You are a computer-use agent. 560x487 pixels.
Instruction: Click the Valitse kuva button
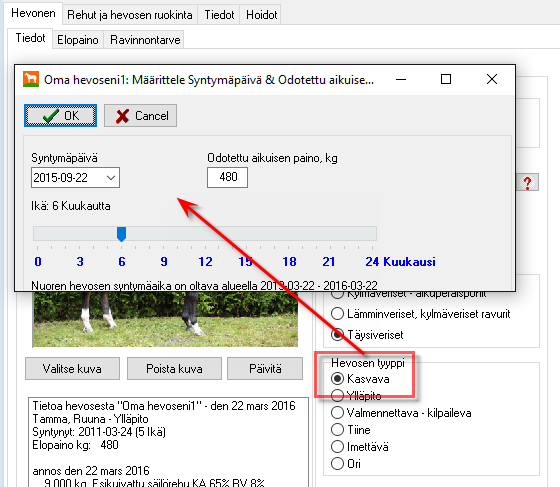(72, 368)
